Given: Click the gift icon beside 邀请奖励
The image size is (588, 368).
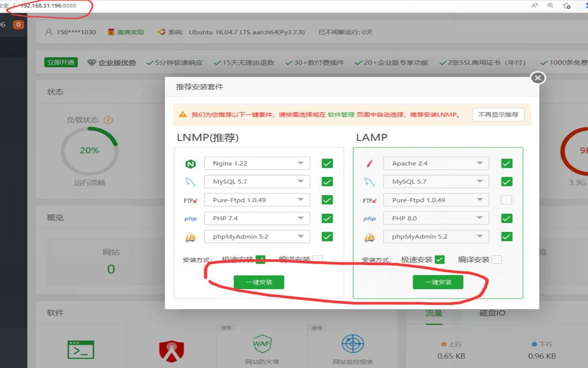Looking at the screenshot, I should (x=111, y=32).
